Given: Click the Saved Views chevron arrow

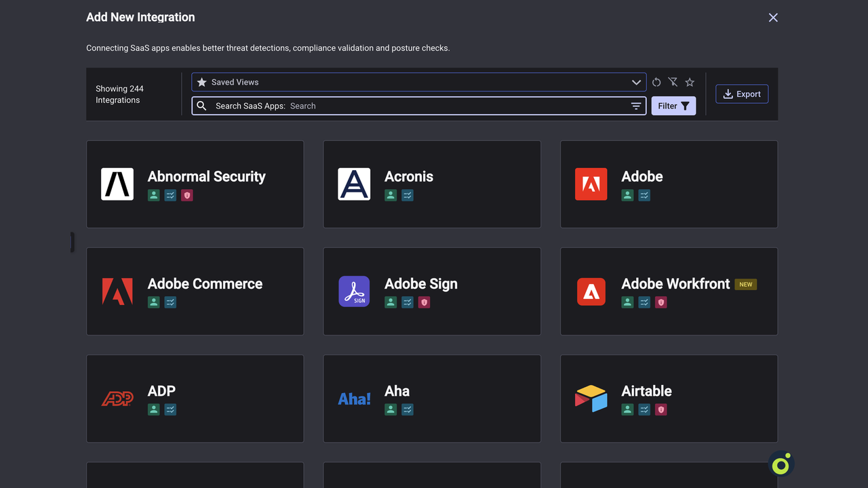Looking at the screenshot, I should coord(636,82).
